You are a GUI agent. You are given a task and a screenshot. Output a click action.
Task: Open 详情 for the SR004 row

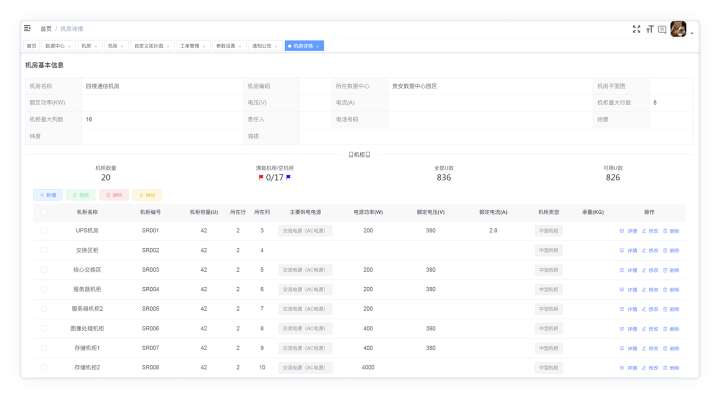[x=628, y=290]
